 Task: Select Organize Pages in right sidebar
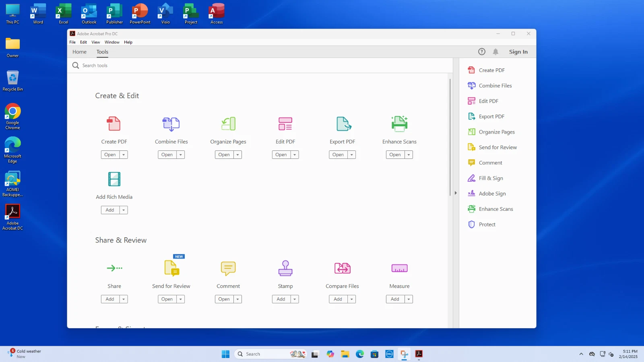click(x=491, y=132)
